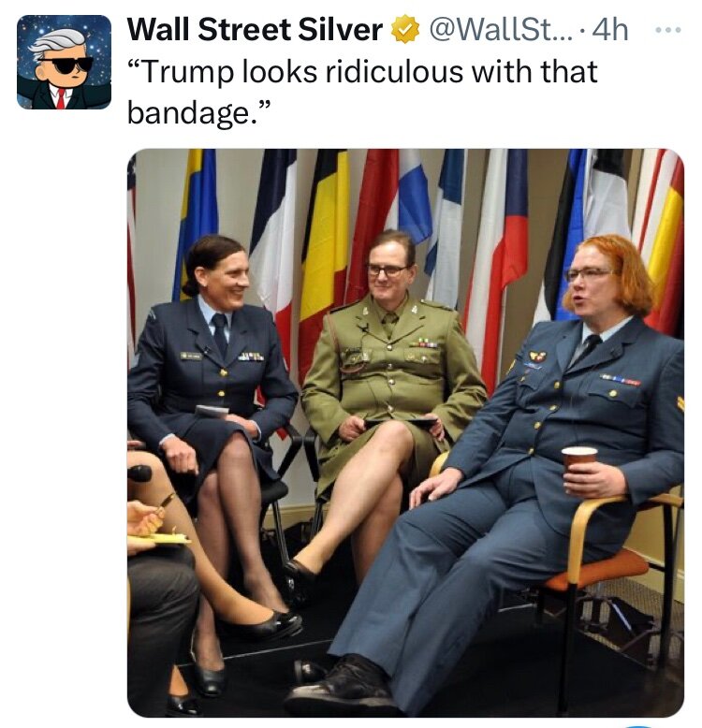This screenshot has width=702, height=728.
Task: Click the red tie on avatar mascot
Action: click(60, 98)
